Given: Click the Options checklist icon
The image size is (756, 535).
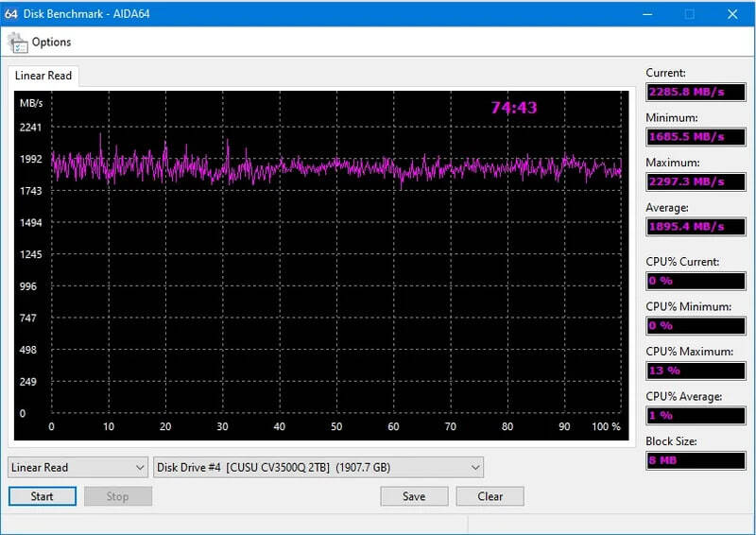Looking at the screenshot, I should (x=18, y=43).
